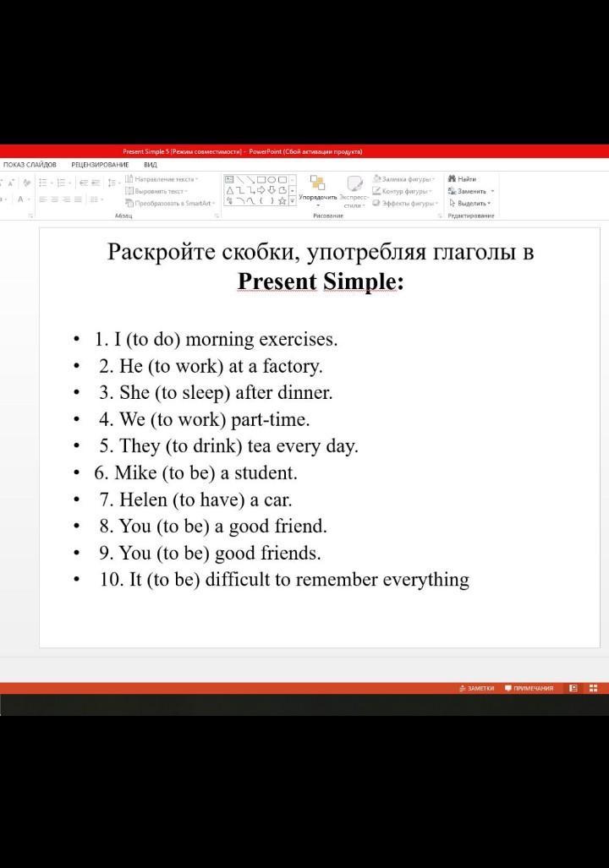The width and height of the screenshot is (609, 868).
Task: Click line "6. Mike (to be) a student."
Action: 195,472
